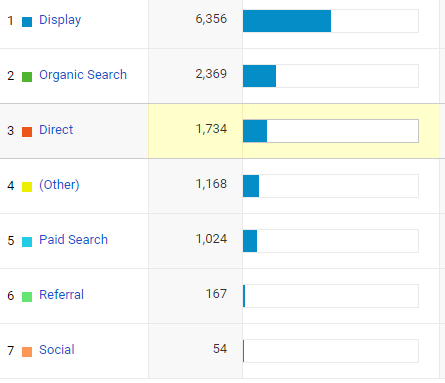Open the Direct channel link
Image resolution: width=445 pixels, height=383 pixels.
(56, 130)
